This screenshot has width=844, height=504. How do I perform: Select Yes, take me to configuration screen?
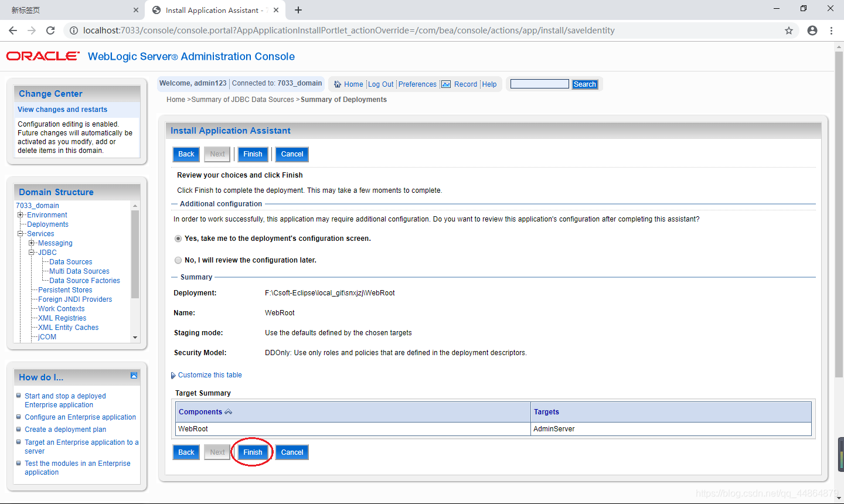point(178,239)
